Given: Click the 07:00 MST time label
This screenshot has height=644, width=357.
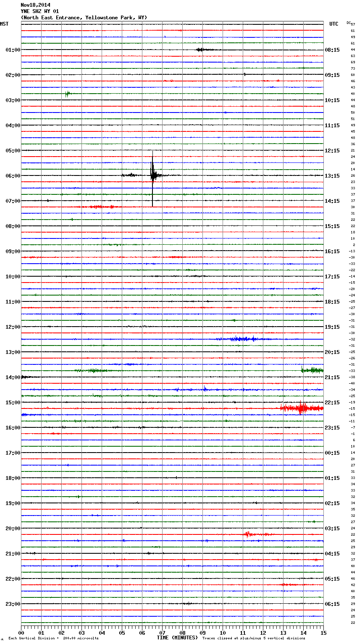Looking at the screenshot, I should coord(13,201).
